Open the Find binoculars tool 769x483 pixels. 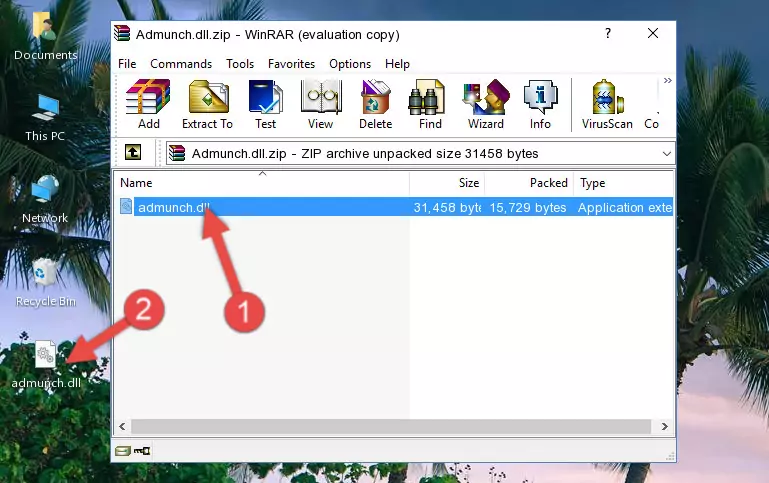430,104
